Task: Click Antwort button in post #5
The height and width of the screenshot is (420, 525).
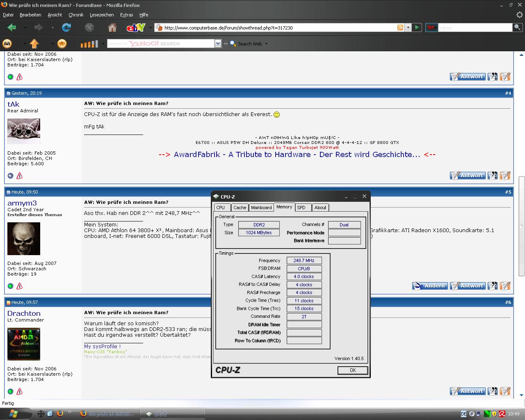Action: [468, 286]
